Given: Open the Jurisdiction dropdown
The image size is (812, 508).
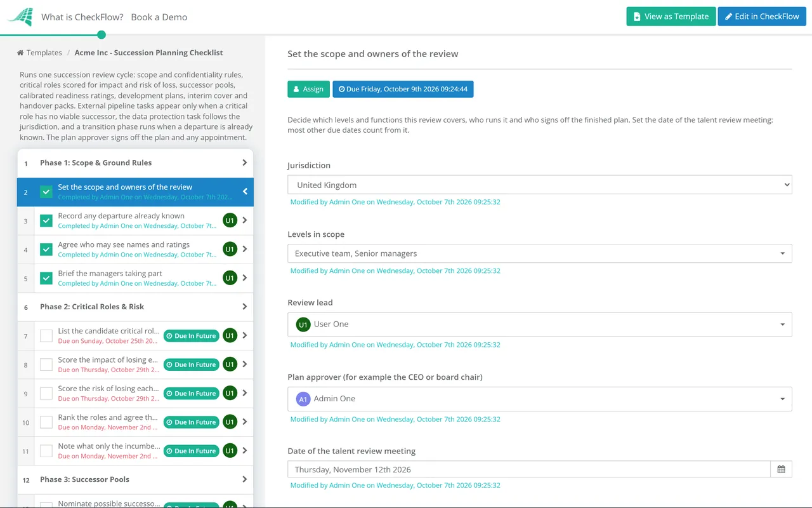Looking at the screenshot, I should coord(540,185).
